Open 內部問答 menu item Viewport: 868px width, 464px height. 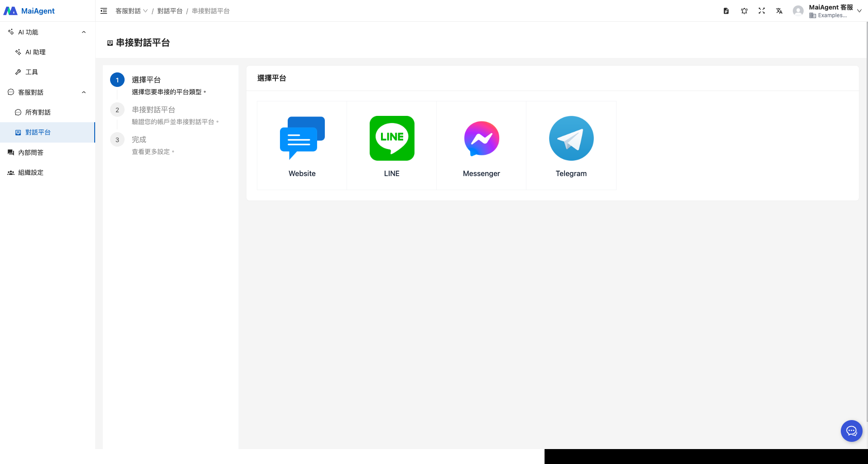pos(31,153)
